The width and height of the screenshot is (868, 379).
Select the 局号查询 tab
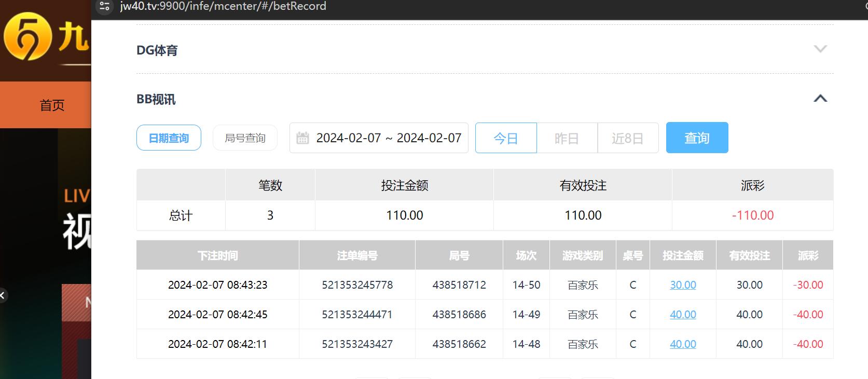click(245, 138)
